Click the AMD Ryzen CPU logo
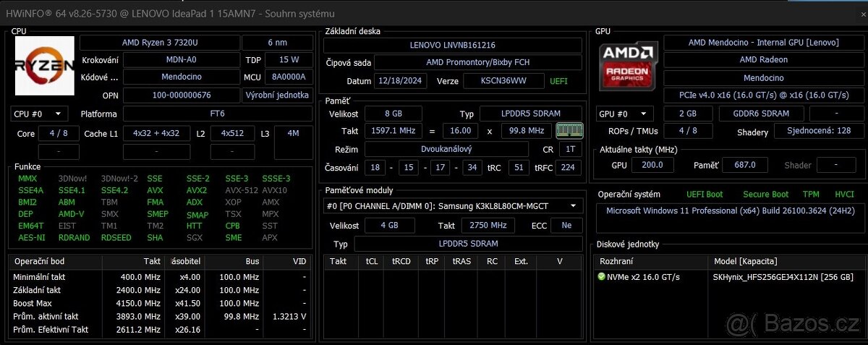Screen dimensions: 868x345 (x=44, y=66)
